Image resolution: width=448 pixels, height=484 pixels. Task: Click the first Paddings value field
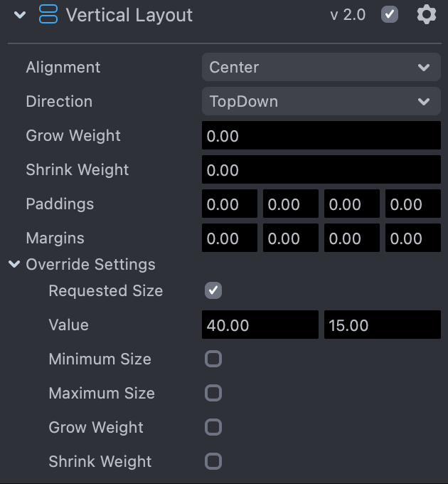[230, 204]
